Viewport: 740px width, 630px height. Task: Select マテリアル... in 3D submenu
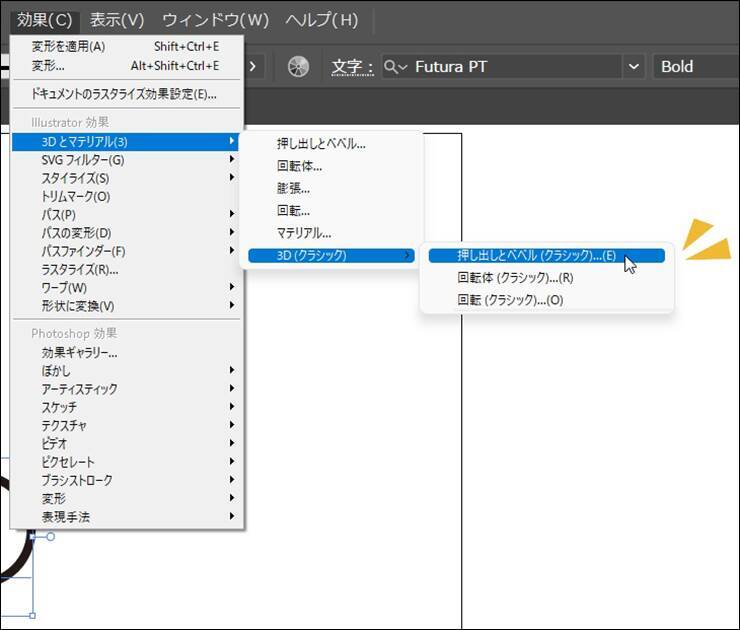point(304,233)
